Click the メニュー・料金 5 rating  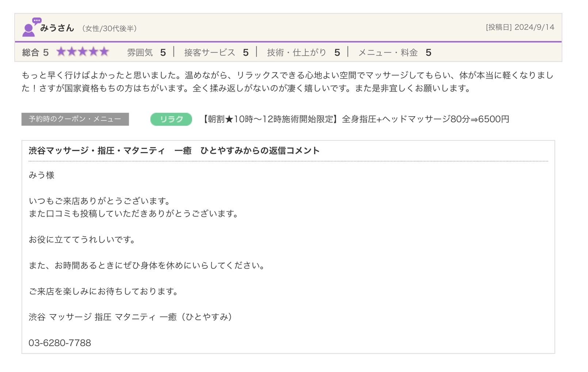[x=395, y=53]
